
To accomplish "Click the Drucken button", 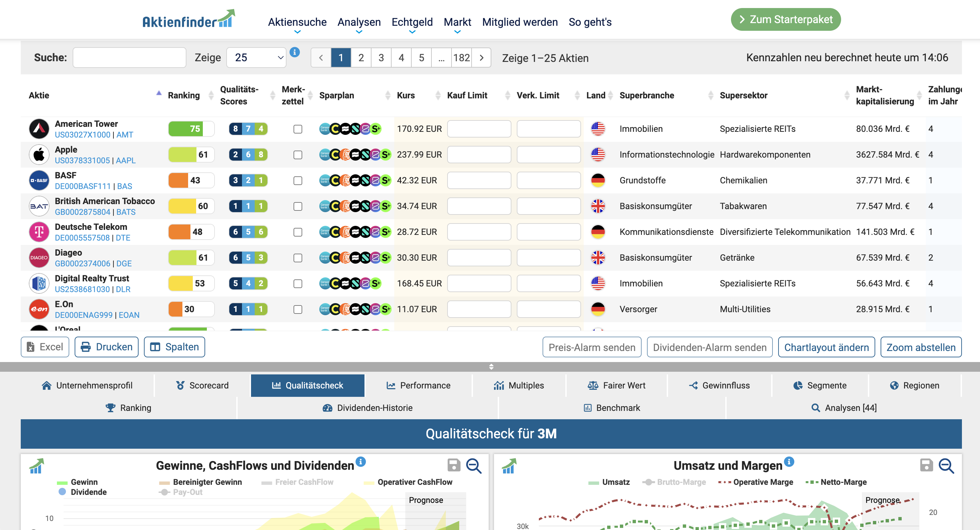I will 106,347.
